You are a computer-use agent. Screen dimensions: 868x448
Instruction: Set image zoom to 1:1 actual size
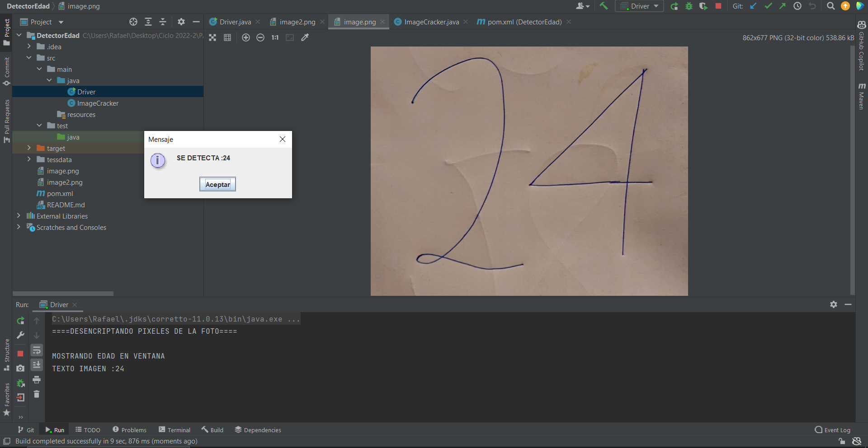275,37
